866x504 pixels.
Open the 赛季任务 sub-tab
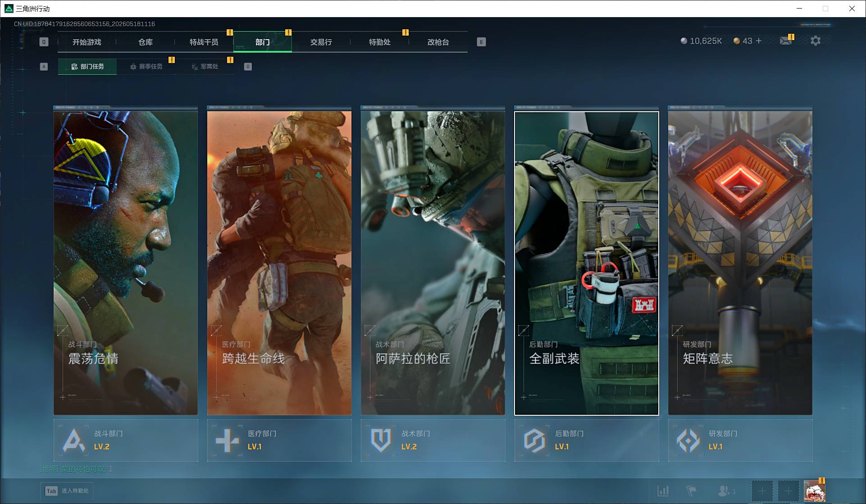click(x=146, y=67)
